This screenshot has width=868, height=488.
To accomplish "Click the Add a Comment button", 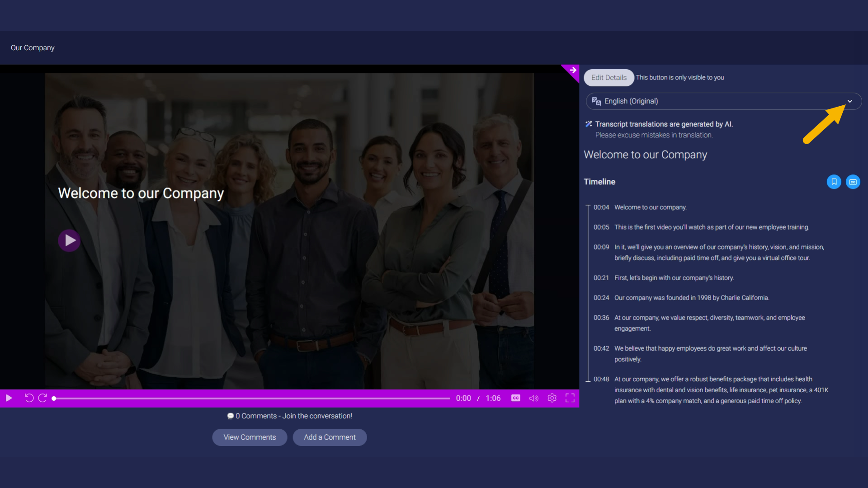I will [x=330, y=437].
